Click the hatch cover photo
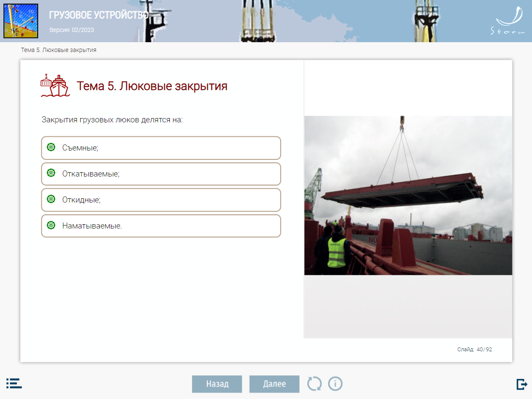The width and height of the screenshot is (532, 399). 408,195
